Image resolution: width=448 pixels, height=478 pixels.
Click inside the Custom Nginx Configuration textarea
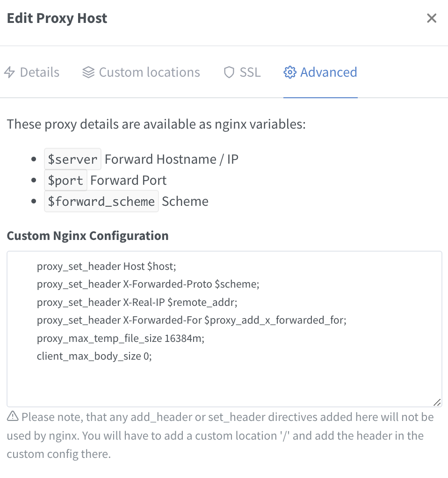click(224, 329)
